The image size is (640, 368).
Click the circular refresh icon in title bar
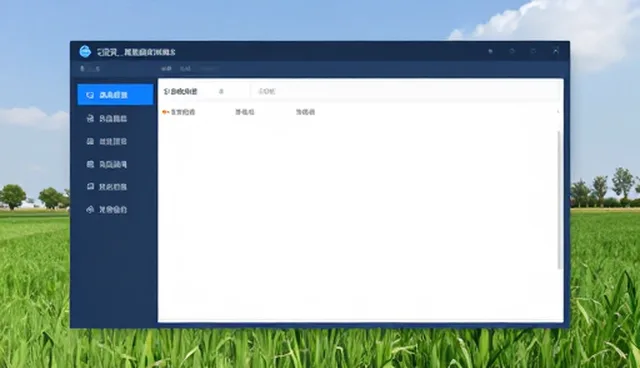pyautogui.click(x=512, y=51)
